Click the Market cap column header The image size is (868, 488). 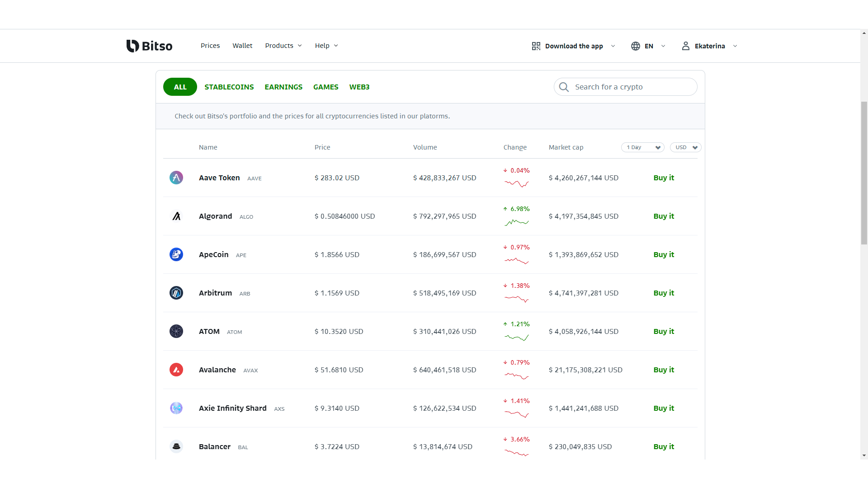pos(566,147)
